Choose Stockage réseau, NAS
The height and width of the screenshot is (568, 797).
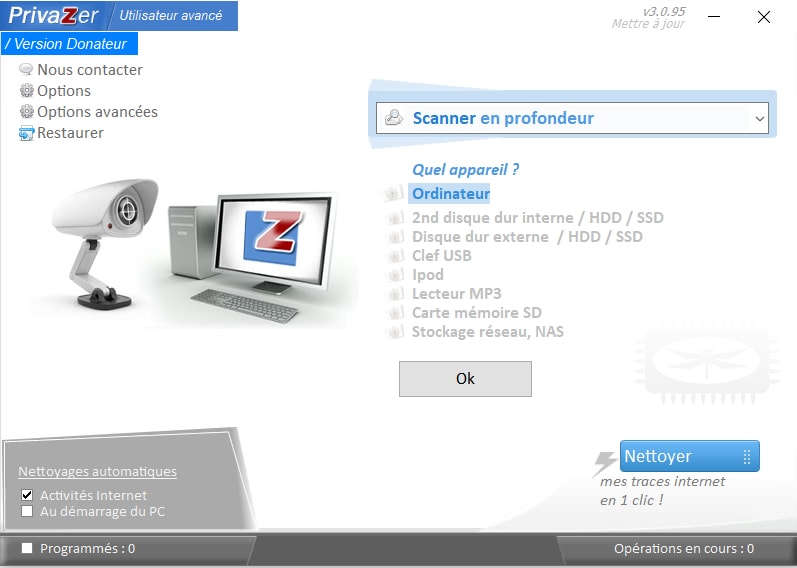[x=487, y=332]
